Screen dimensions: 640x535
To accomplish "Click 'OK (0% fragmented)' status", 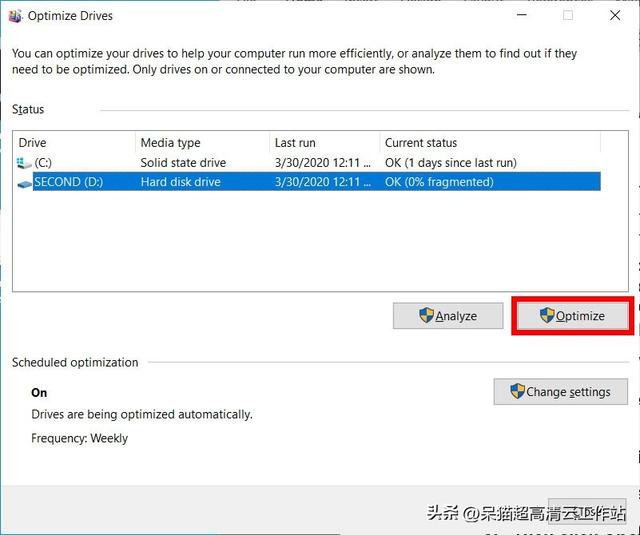I will tap(439, 182).
